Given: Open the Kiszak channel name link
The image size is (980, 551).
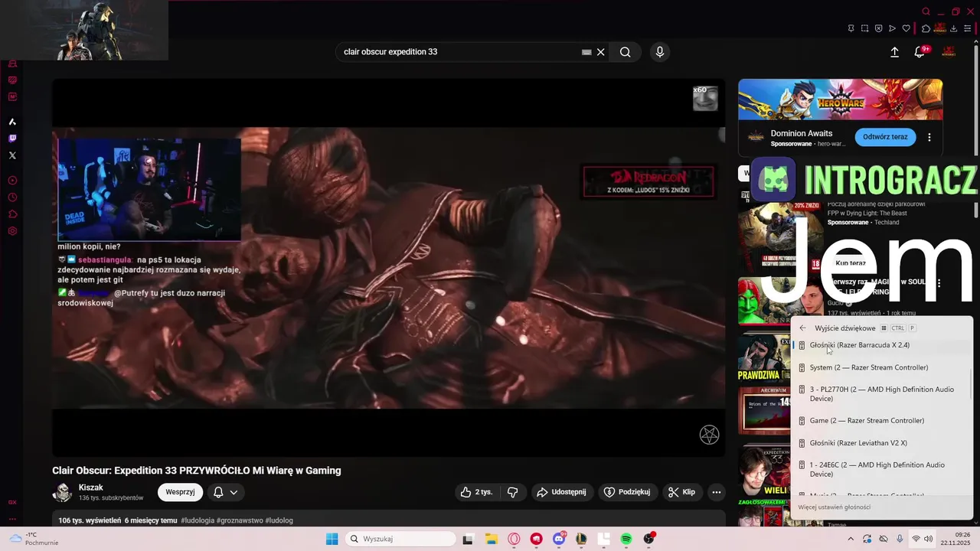Looking at the screenshot, I should [91, 487].
